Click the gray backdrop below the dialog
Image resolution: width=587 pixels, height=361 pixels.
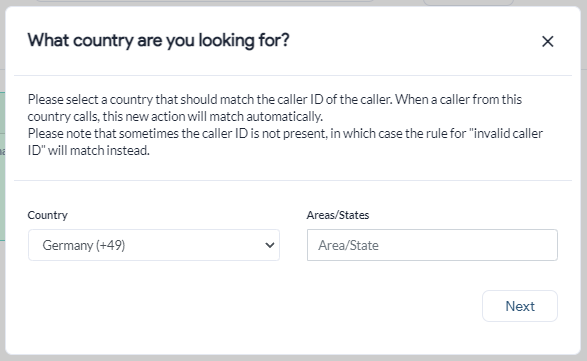294,358
